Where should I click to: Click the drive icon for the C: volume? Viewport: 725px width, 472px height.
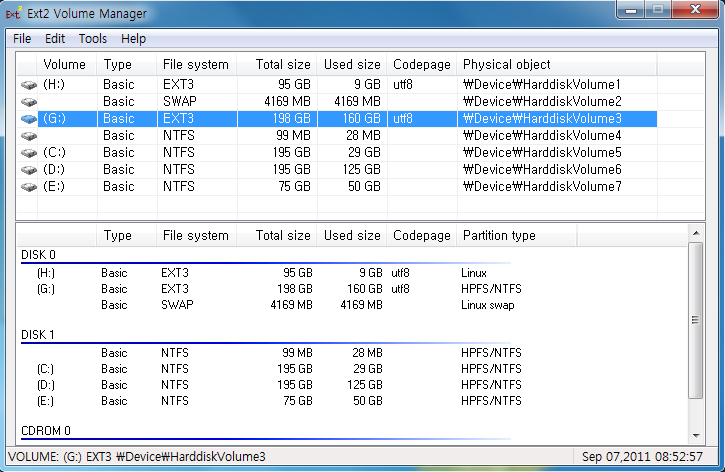[x=29, y=153]
